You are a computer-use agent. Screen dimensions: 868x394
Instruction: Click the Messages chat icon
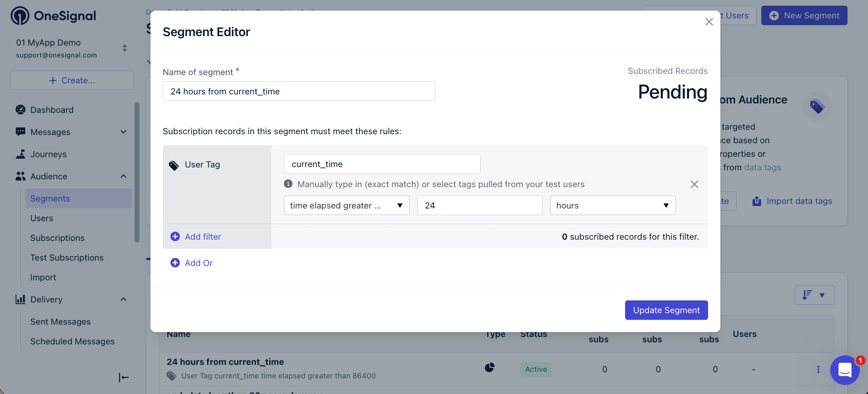tap(21, 132)
